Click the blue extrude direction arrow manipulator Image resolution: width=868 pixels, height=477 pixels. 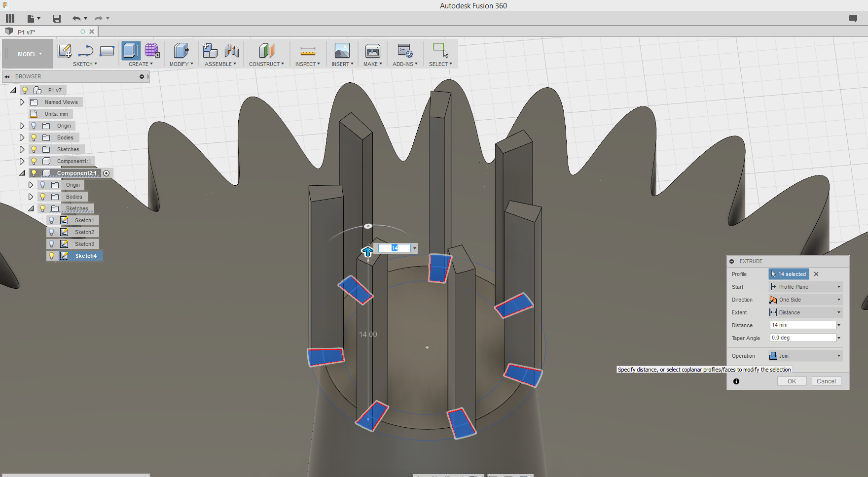click(367, 252)
